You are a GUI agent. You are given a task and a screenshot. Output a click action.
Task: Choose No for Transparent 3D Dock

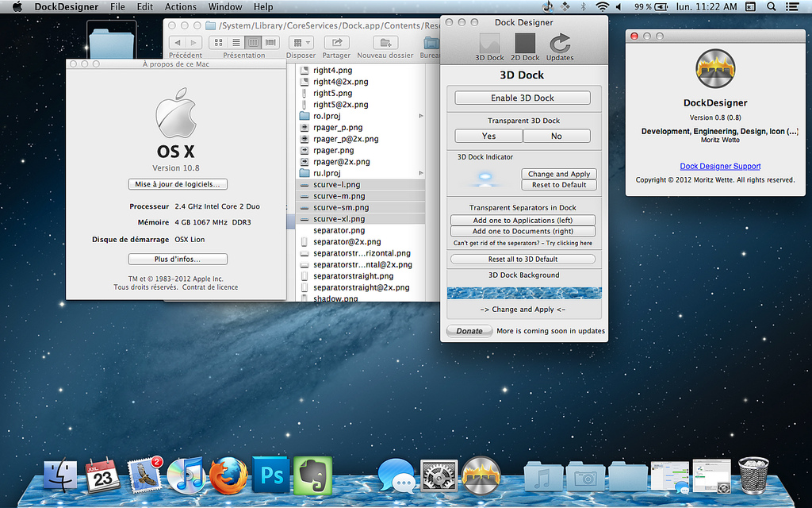click(557, 136)
